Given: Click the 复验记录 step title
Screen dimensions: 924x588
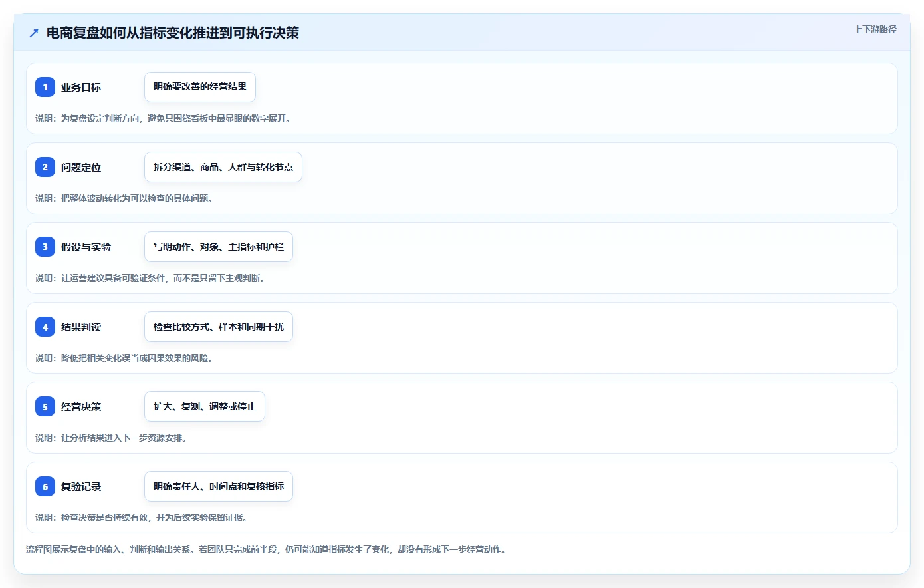Looking at the screenshot, I should click(81, 486).
